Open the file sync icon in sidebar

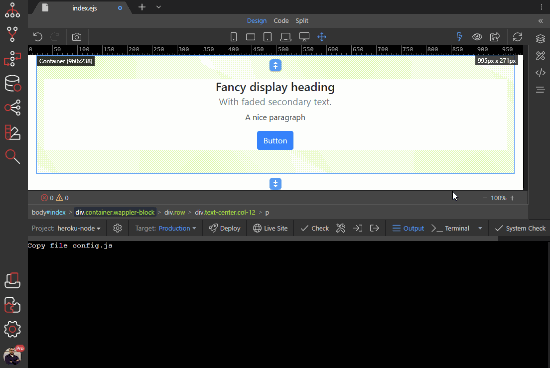click(x=12, y=305)
